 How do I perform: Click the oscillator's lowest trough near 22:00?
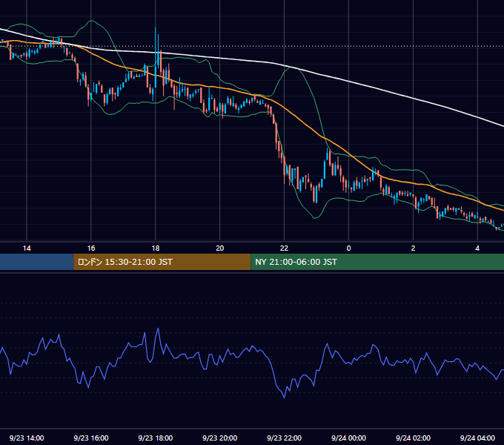coord(284,398)
